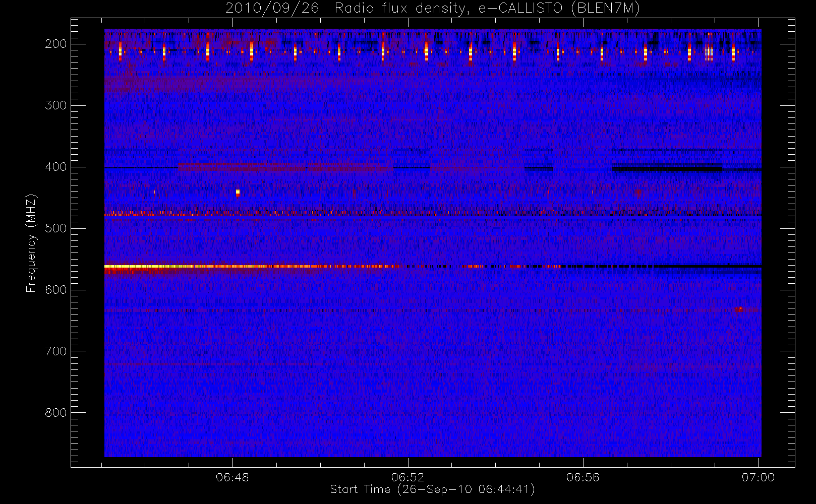Select the 'Frequency (MHZ)' y-axis label

31,243
